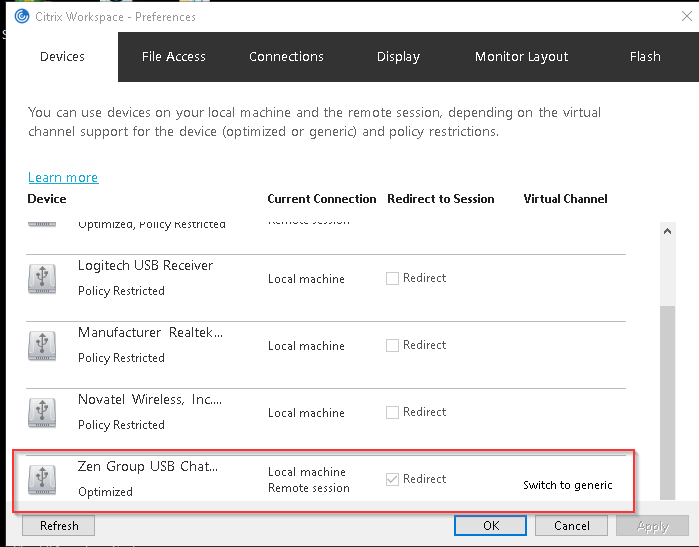Tick Redirect checkbox for Novatel Wireless
The image size is (699, 547).
pyautogui.click(x=393, y=412)
